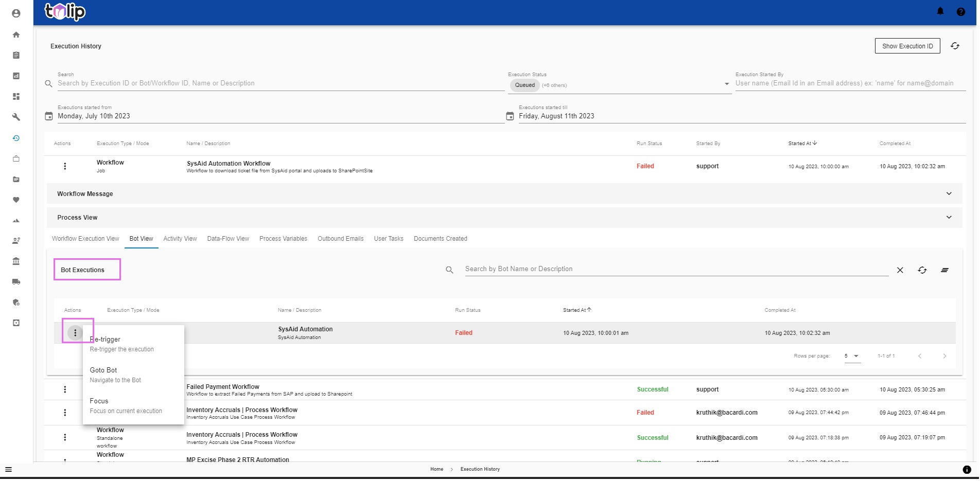Open the shield security icon in the sidebar
980x481 pixels.
point(16,302)
